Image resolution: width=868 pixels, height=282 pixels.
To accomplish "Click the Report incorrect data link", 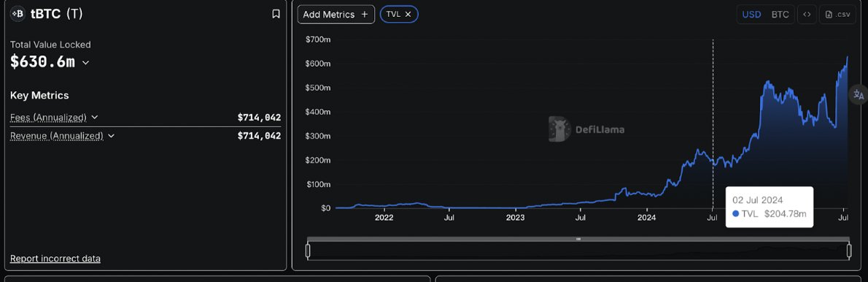I will 55,258.
